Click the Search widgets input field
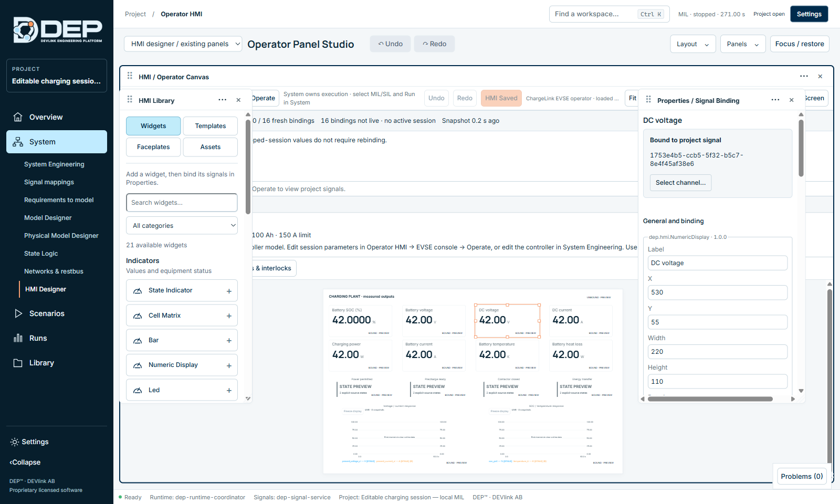The image size is (840, 504). [182, 203]
